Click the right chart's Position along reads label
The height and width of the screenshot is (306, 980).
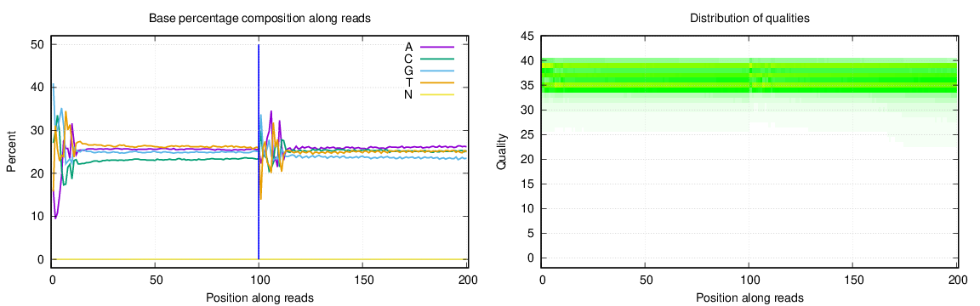[x=749, y=297]
